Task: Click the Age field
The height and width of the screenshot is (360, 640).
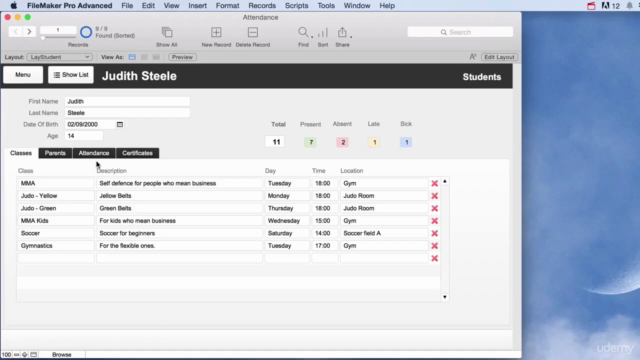Action: click(x=84, y=136)
